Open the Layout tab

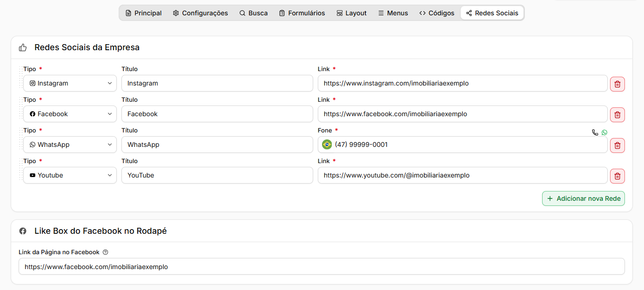click(x=351, y=13)
